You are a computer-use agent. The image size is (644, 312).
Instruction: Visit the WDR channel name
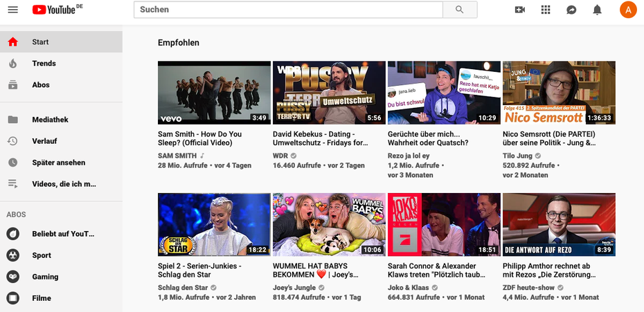tap(280, 156)
